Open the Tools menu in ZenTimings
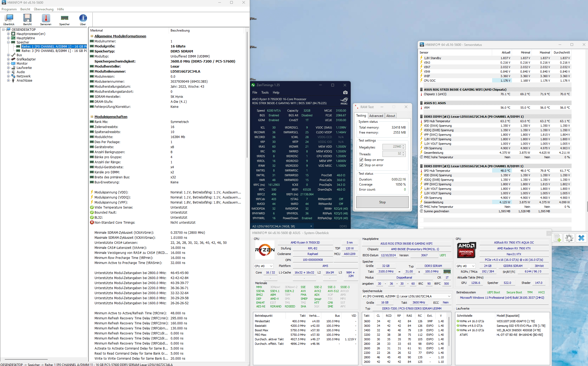 pos(265,92)
